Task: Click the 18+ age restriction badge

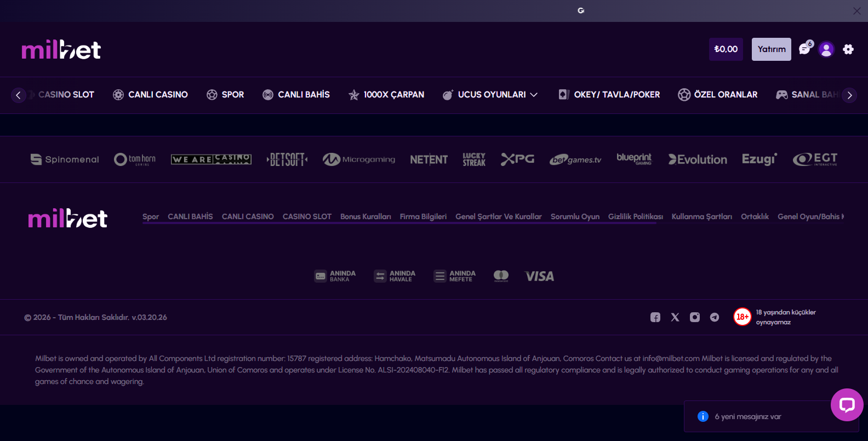Action: (743, 317)
